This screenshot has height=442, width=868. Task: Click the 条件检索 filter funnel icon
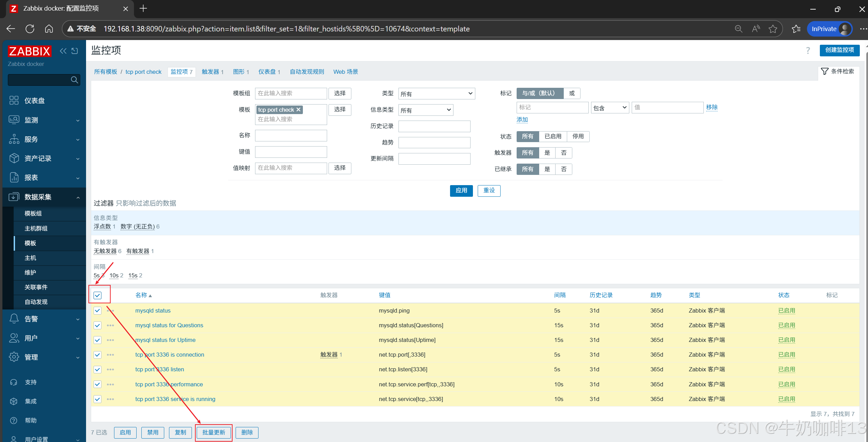825,71
